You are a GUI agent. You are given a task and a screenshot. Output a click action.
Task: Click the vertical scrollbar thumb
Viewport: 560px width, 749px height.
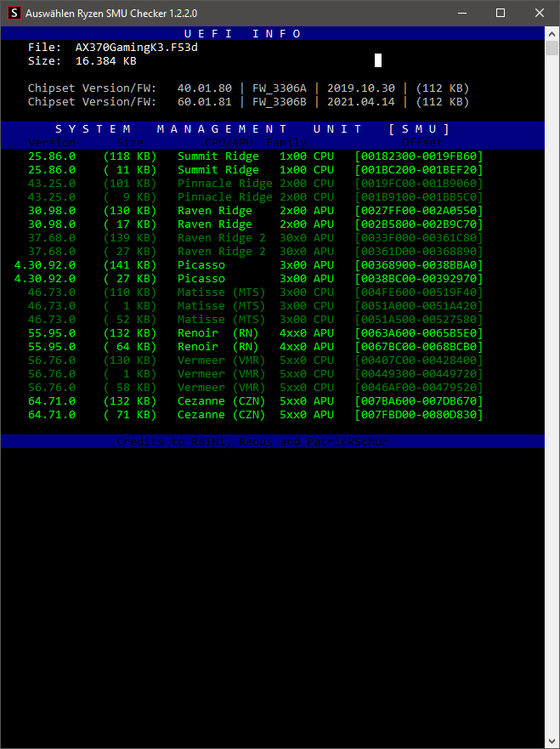(x=552, y=48)
